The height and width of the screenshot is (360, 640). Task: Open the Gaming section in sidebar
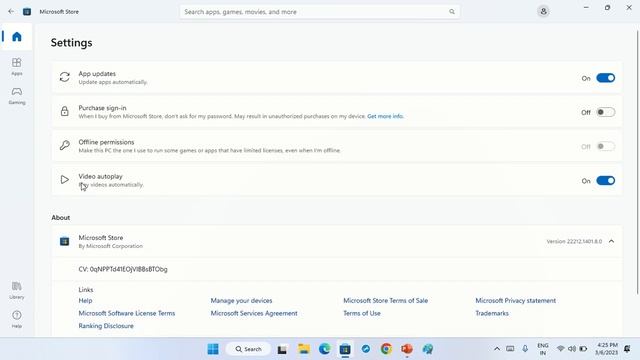pyautogui.click(x=17, y=96)
